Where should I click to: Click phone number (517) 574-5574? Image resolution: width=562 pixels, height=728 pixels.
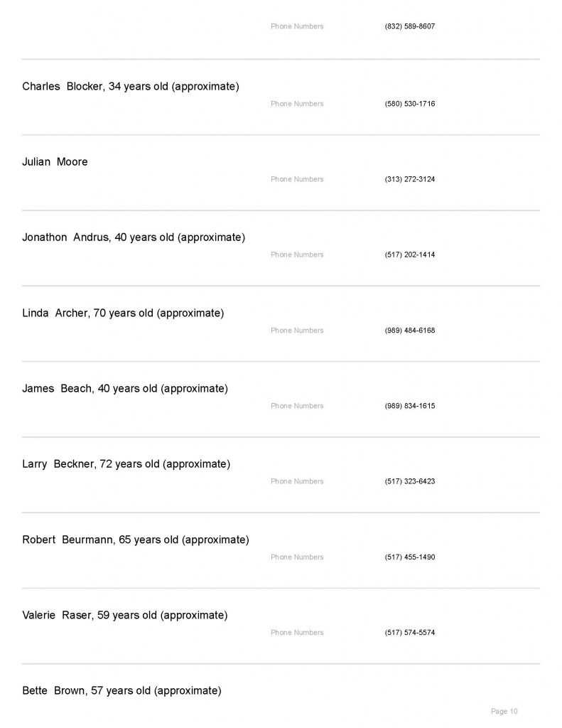click(409, 633)
